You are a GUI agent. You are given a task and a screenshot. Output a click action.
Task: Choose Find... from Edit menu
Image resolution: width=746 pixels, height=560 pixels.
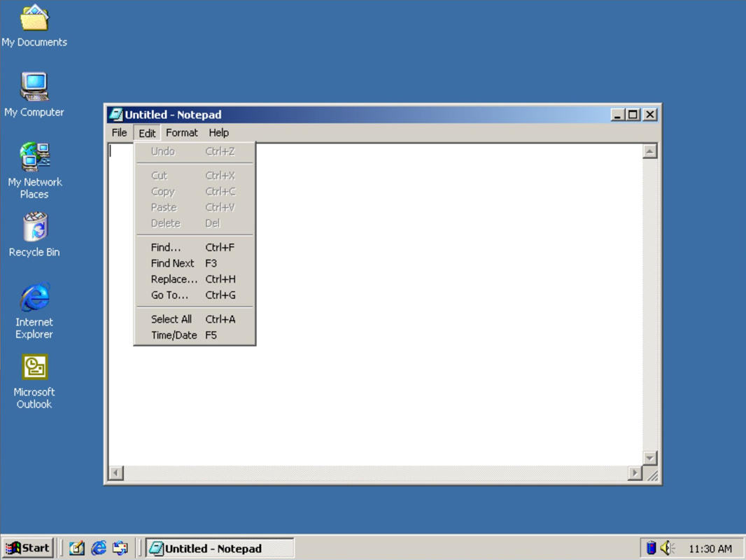pyautogui.click(x=195, y=247)
